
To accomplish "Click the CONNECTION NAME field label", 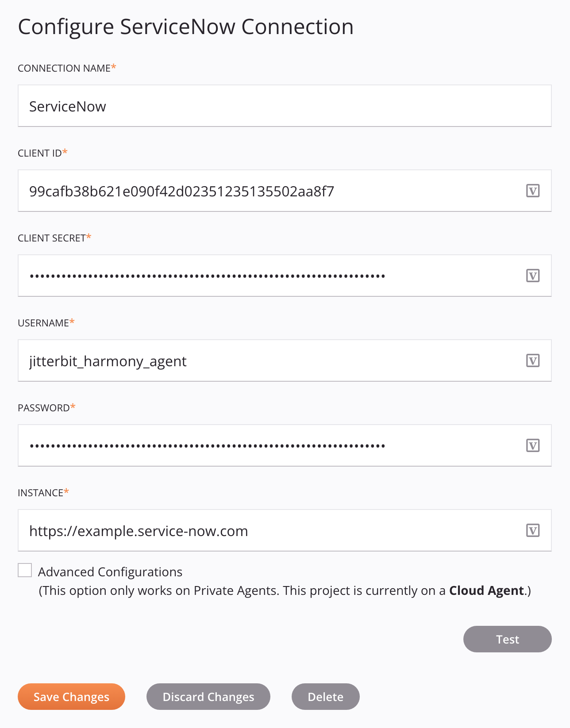I will (x=64, y=69).
